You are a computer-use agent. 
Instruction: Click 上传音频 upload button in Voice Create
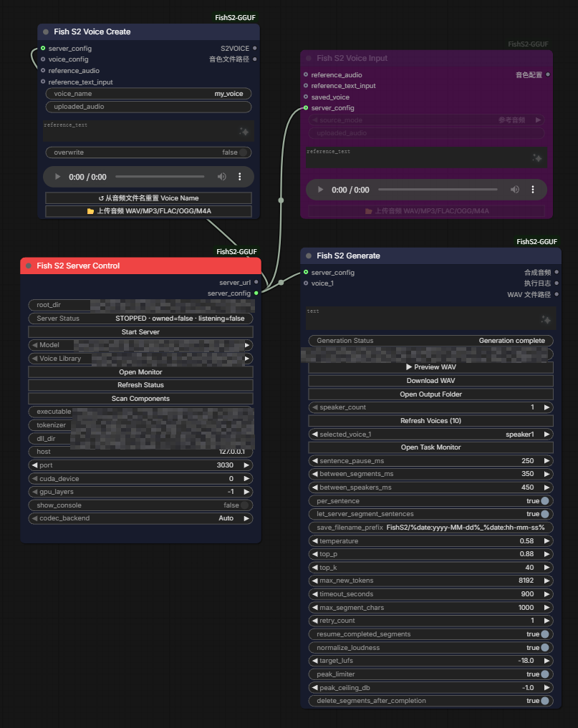tap(149, 211)
